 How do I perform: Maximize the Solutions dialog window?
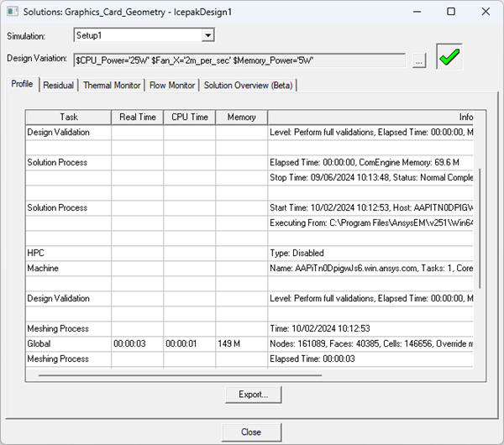(451, 12)
